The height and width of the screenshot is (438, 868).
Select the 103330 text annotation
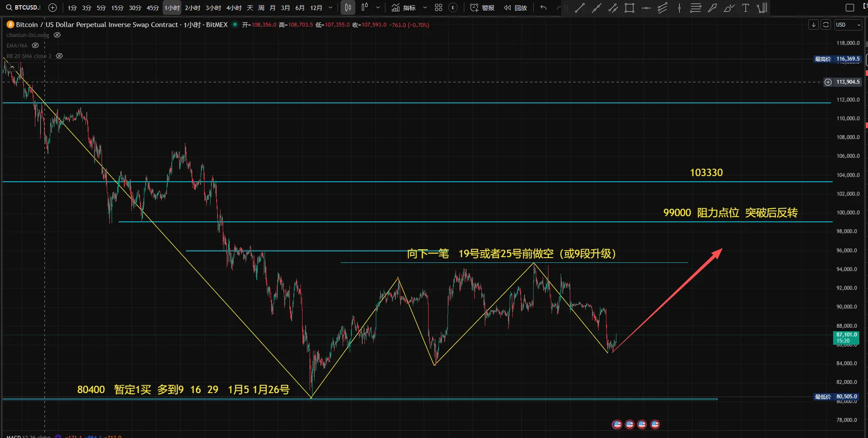point(706,173)
